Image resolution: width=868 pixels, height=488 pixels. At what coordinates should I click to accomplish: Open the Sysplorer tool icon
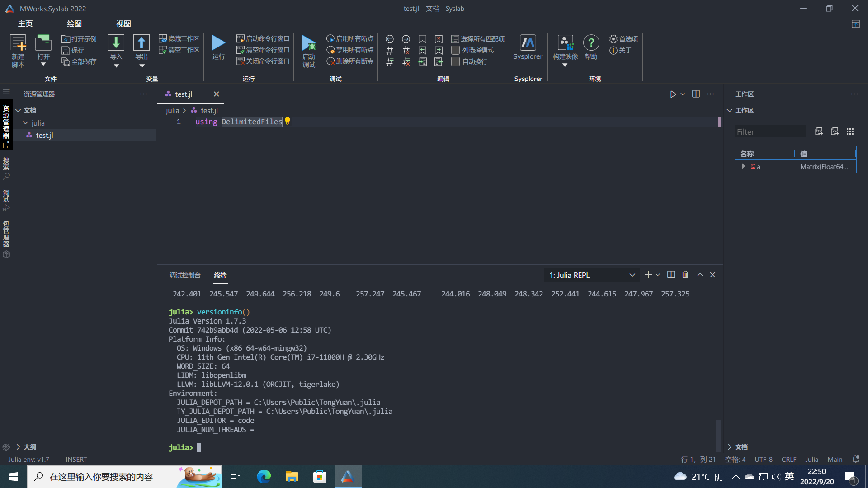coord(528,43)
